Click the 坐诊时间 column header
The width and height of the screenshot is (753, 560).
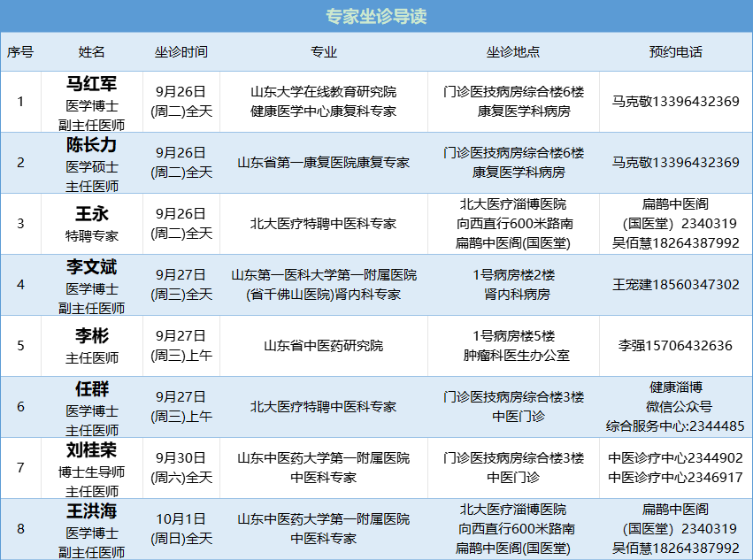point(181,52)
